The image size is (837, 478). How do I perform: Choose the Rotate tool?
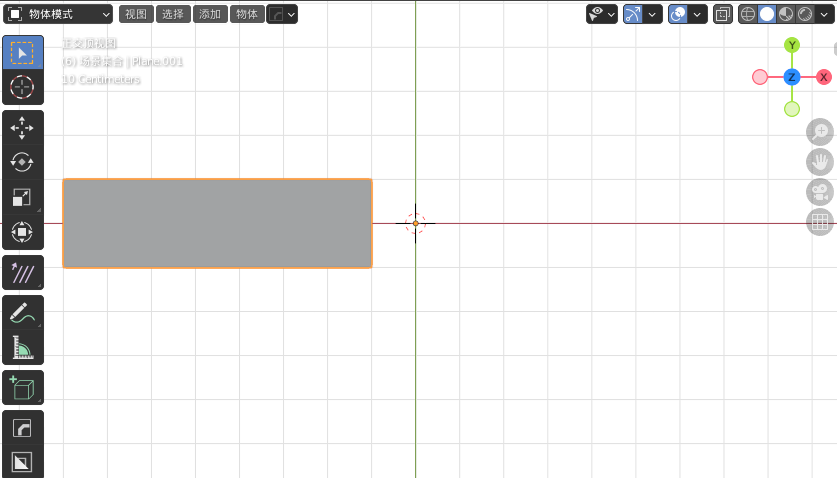(x=22, y=162)
